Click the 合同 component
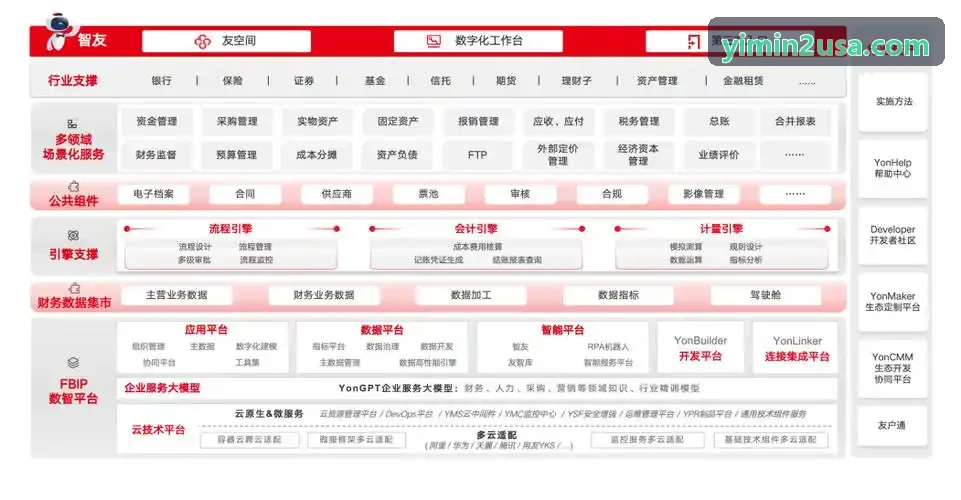 (245, 194)
